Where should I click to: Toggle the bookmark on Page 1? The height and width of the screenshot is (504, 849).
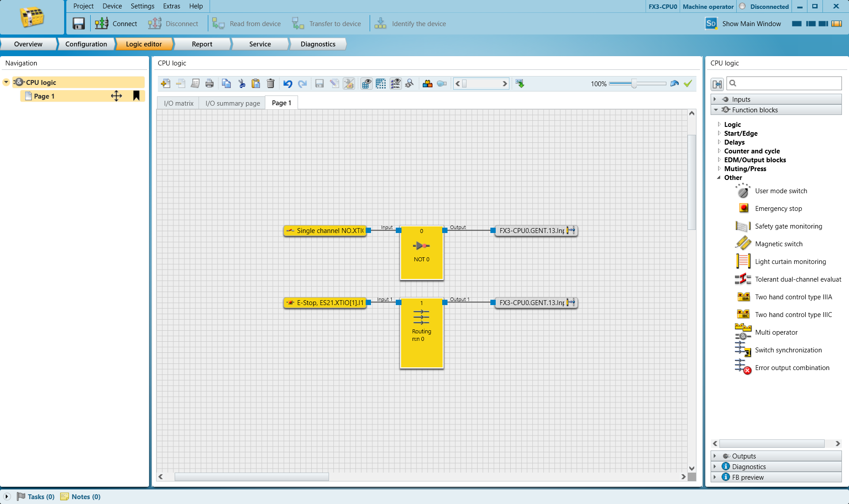tap(136, 96)
